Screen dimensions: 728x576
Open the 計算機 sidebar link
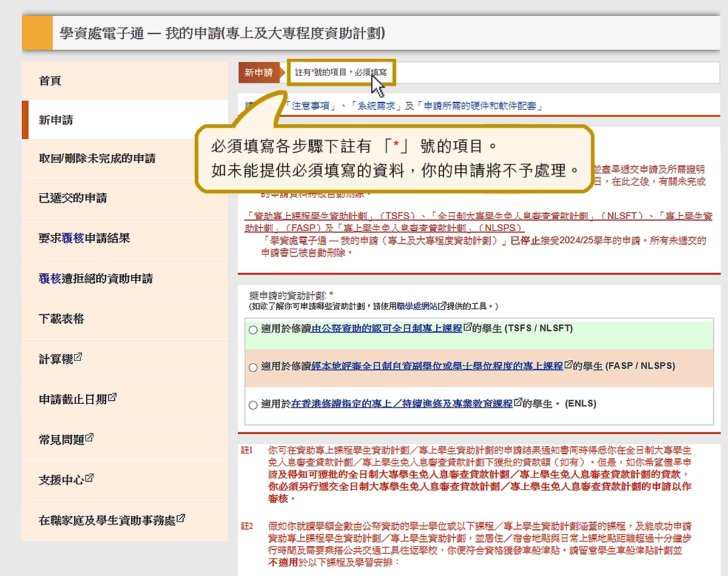(x=125, y=359)
